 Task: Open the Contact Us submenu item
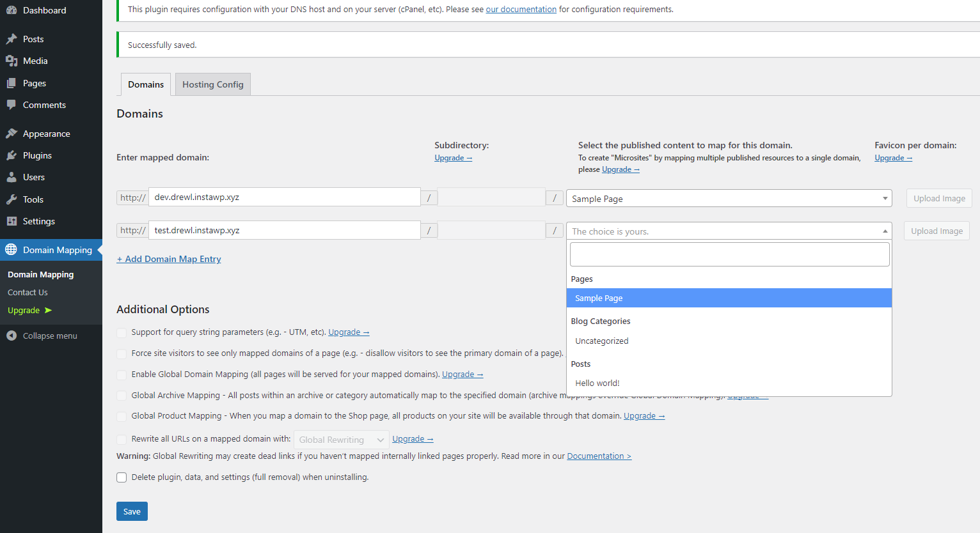coord(28,293)
